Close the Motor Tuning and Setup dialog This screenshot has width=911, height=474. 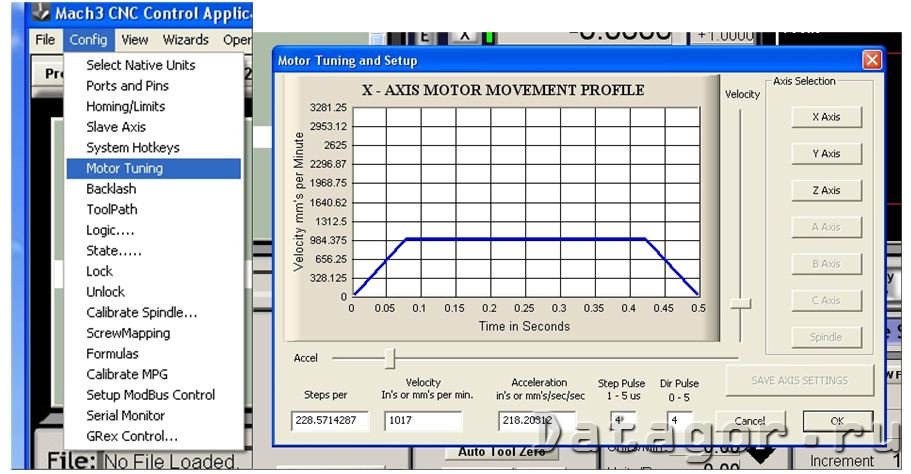871,60
